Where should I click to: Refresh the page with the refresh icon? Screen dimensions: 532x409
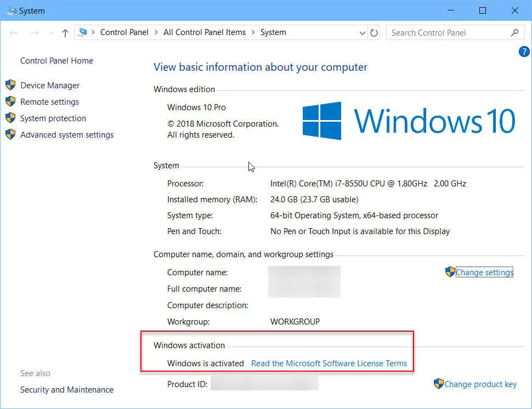[x=374, y=32]
